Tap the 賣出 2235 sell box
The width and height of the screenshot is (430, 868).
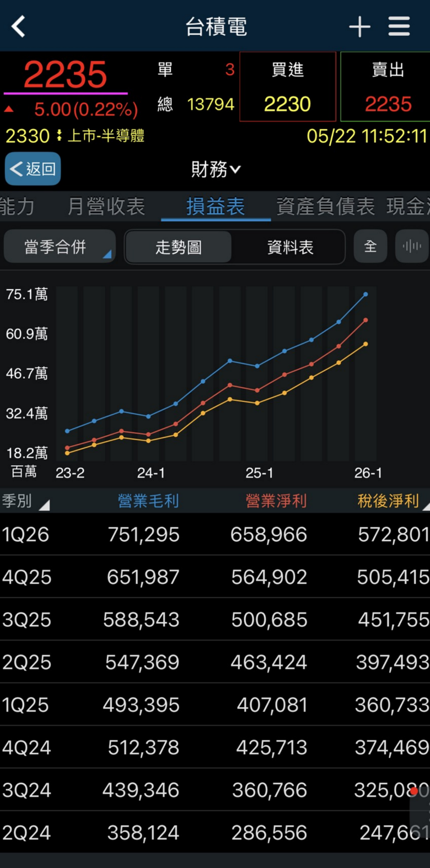pos(386,86)
